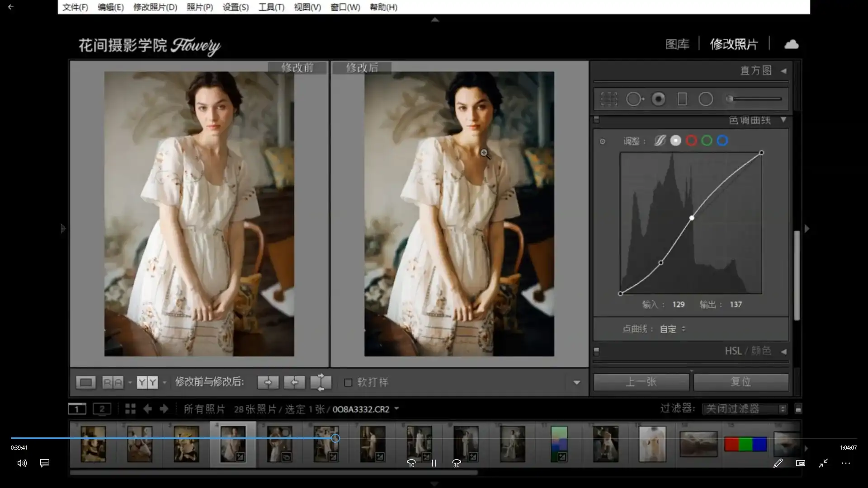This screenshot has height=488, width=868.
Task: Toggle the tone curve panel switch
Action: (596, 120)
